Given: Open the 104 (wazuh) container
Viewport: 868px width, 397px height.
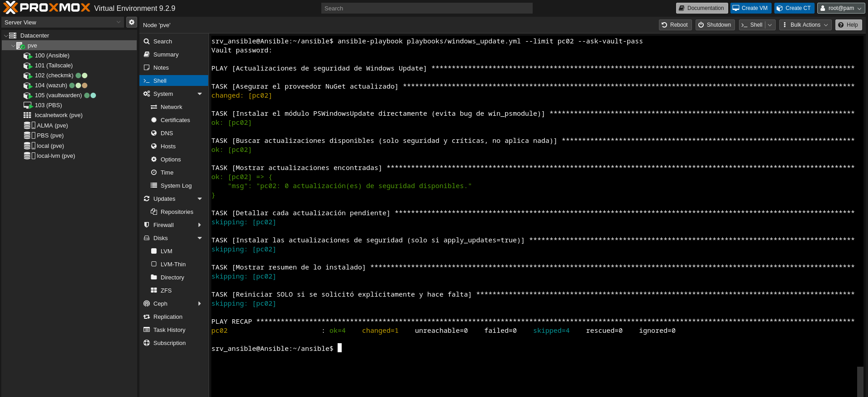Looking at the screenshot, I should 51,85.
